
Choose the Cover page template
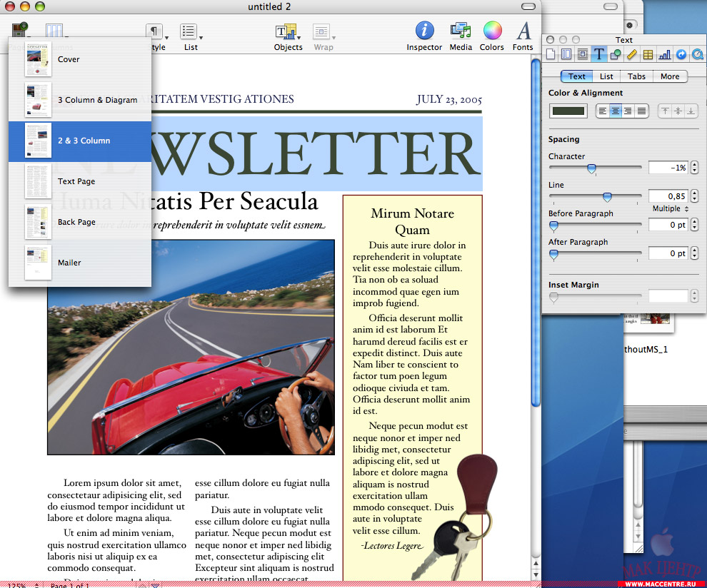(x=80, y=59)
